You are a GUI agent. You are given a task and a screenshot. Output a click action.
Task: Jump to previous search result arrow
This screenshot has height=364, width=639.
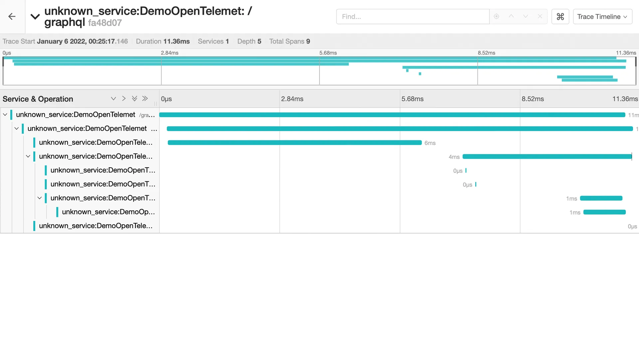point(511,16)
